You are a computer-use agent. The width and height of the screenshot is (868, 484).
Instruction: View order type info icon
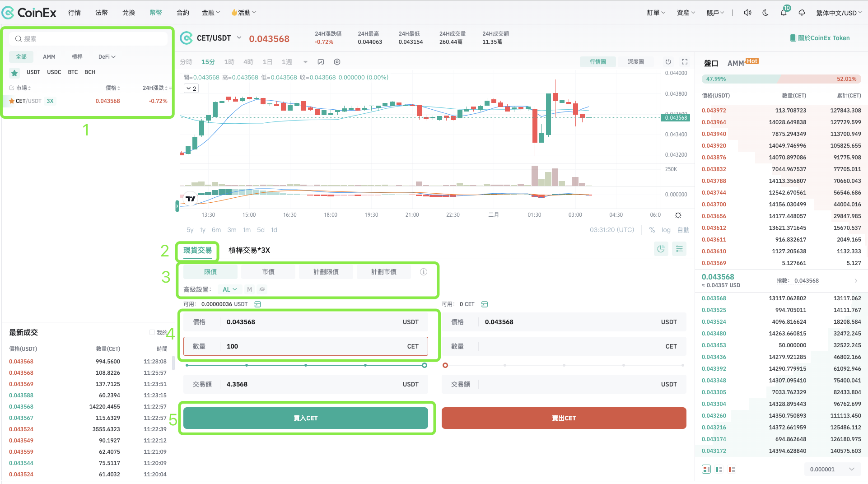pos(423,272)
